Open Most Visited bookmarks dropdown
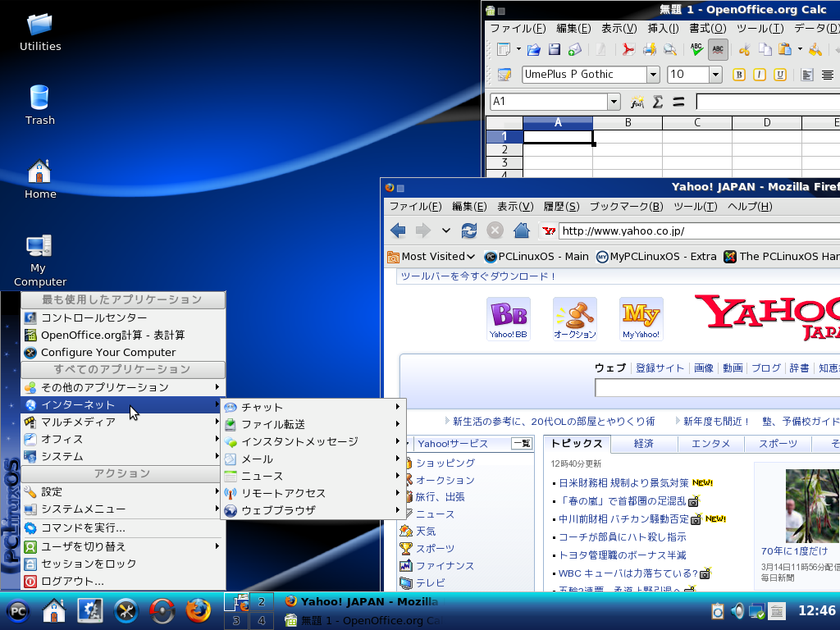The image size is (840, 630). tap(431, 257)
